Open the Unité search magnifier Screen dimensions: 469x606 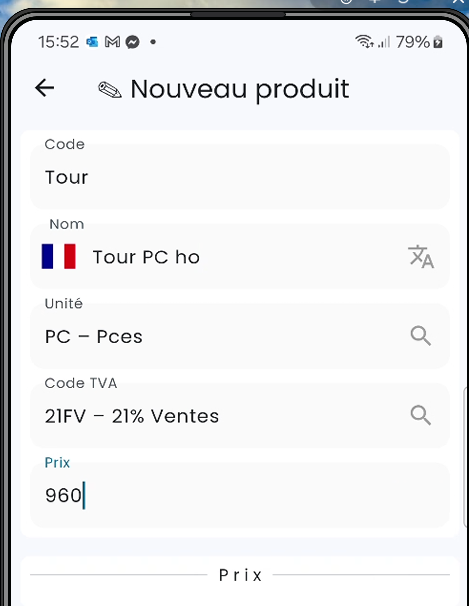coord(421,336)
